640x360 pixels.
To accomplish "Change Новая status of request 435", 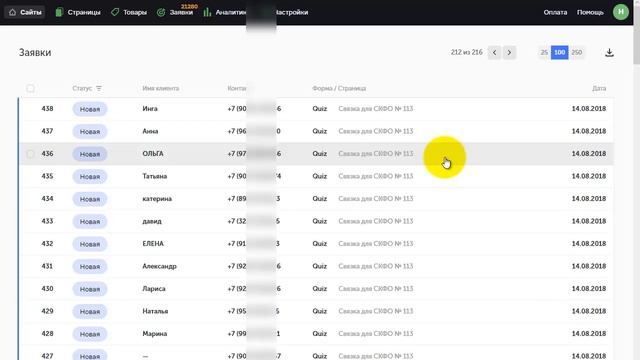I will pos(90,176).
